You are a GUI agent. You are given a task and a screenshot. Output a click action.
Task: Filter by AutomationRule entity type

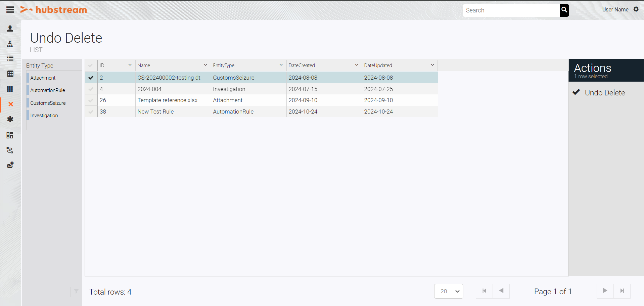(x=48, y=90)
